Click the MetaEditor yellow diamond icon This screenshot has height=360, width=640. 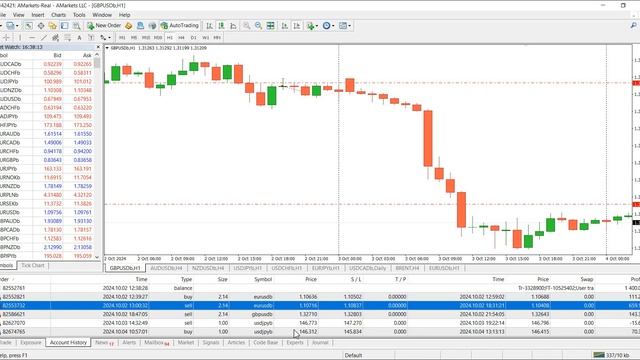129,26
